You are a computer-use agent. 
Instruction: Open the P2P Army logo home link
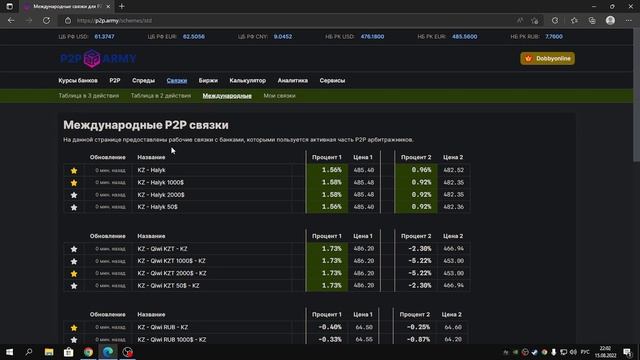pyautogui.click(x=98, y=59)
